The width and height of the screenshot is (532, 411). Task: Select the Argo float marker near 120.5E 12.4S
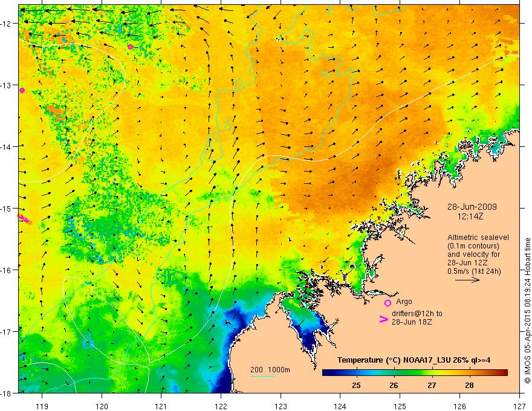131,47
